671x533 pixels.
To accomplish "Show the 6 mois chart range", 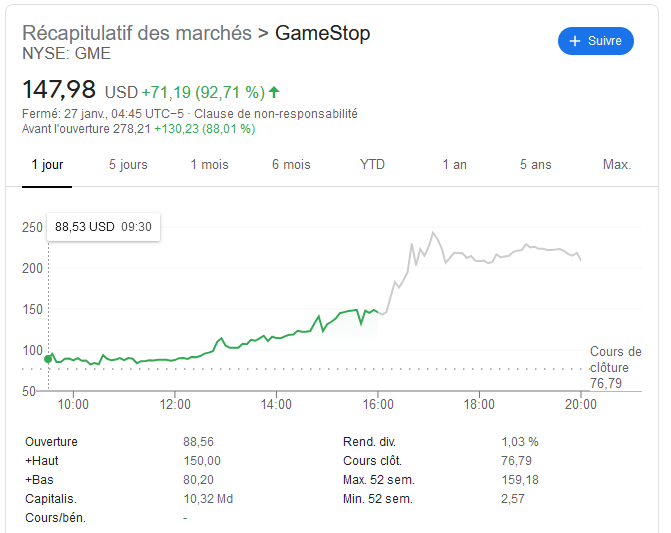I will point(291,165).
